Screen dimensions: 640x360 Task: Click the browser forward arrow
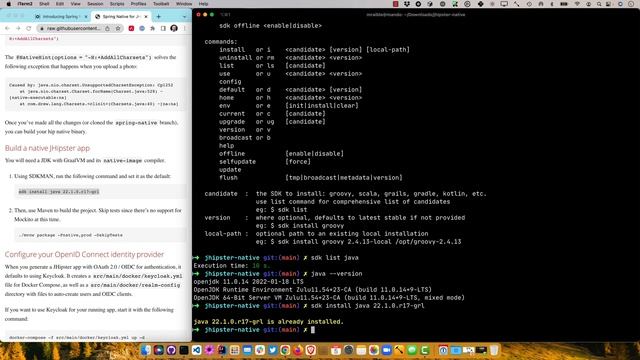(18, 28)
